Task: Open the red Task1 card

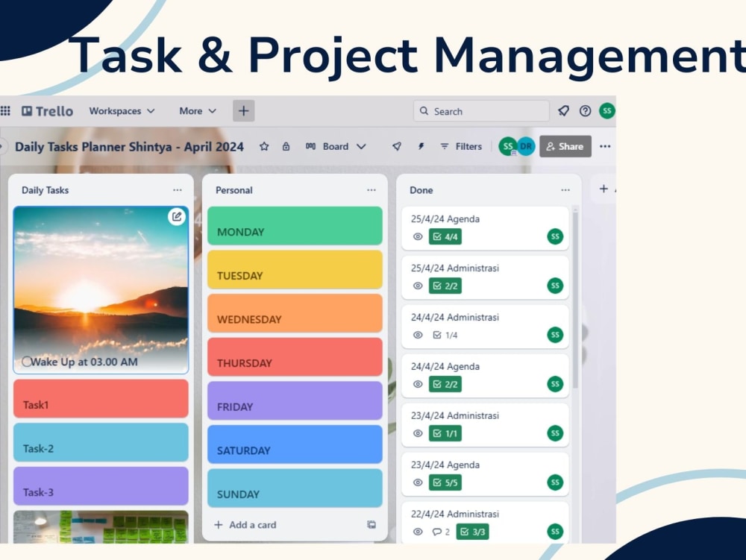Action: coord(101,398)
